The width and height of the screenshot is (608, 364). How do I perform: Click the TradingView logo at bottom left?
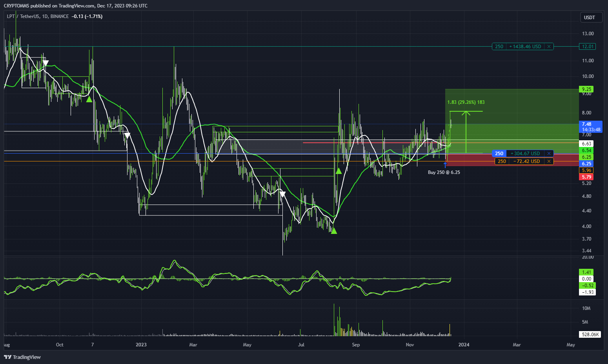(22, 357)
